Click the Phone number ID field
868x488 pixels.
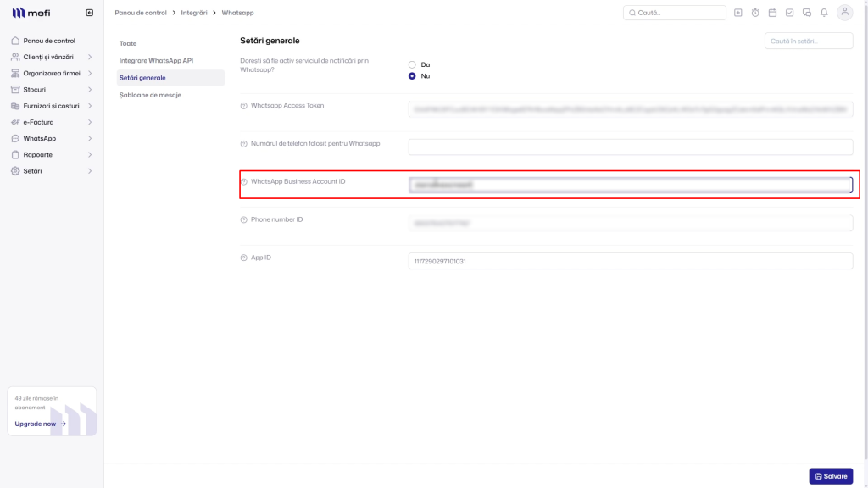[631, 223]
